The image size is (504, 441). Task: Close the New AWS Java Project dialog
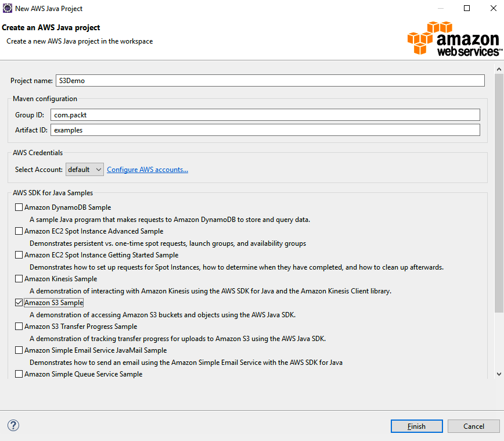pos(494,8)
